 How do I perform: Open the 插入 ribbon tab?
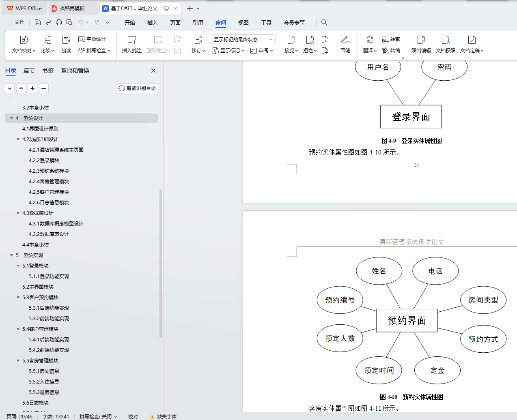pyautogui.click(x=153, y=23)
